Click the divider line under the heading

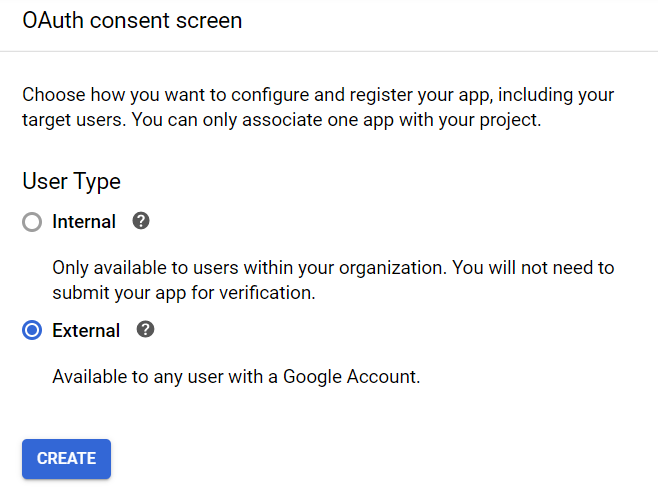coord(329,51)
